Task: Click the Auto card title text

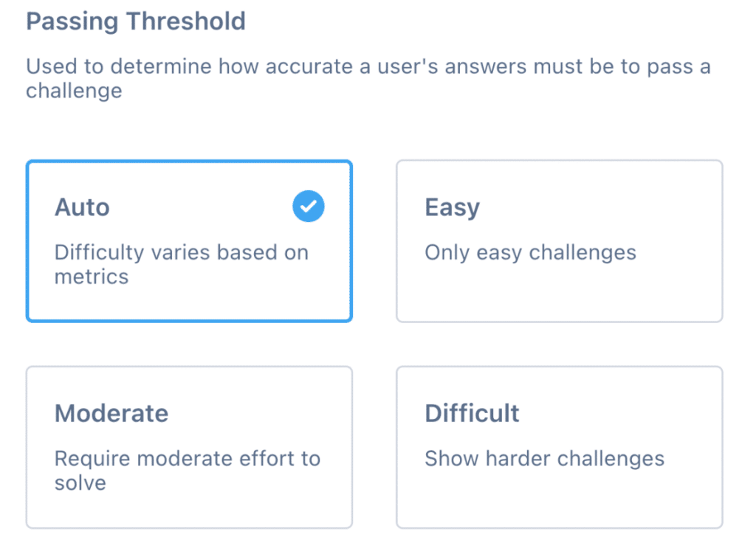Action: tap(82, 207)
